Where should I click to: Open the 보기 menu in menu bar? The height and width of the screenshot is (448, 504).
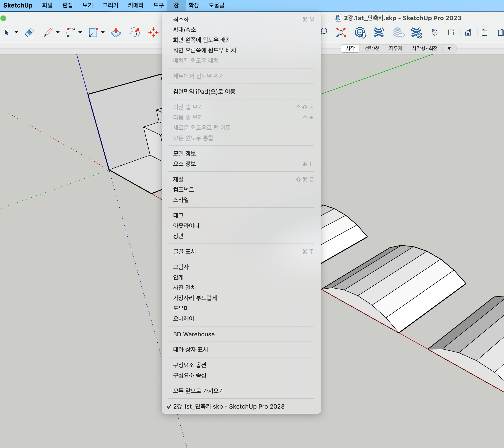click(88, 5)
